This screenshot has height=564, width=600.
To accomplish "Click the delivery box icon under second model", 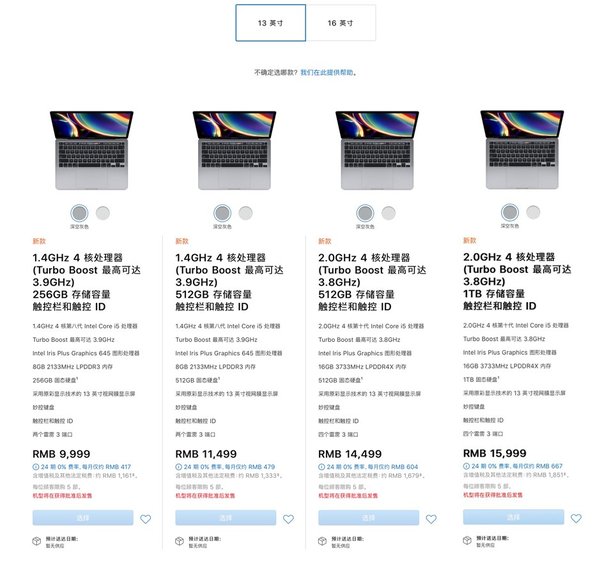I will 181,542.
